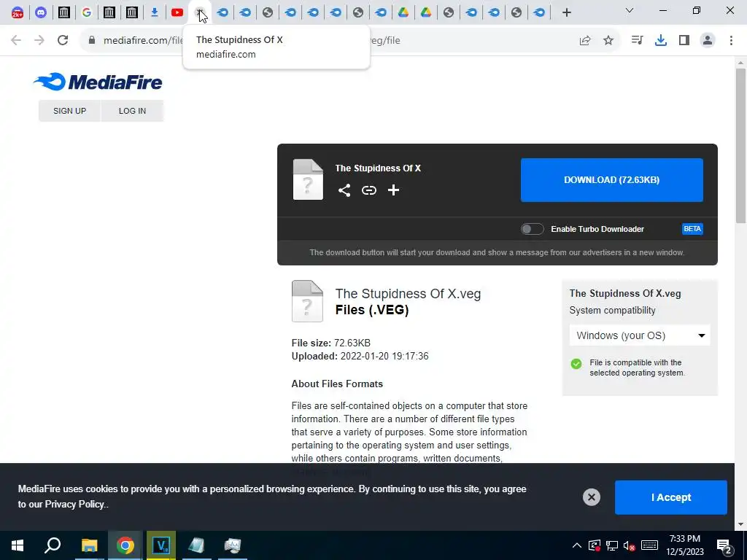Click the 'About Files Formats' heading
The width and height of the screenshot is (747, 560).
click(337, 384)
